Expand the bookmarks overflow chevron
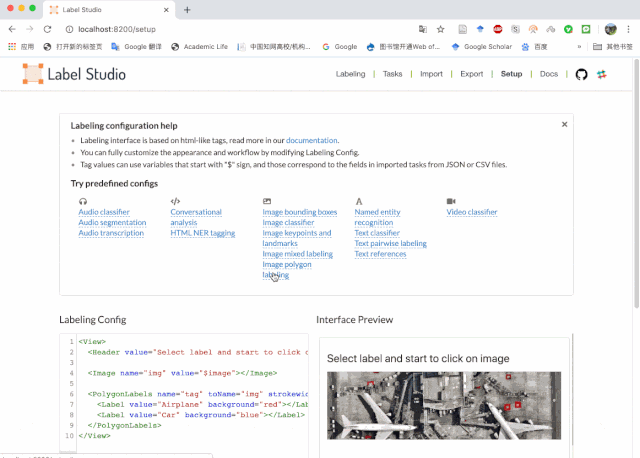This screenshot has width=640, height=458. click(x=579, y=47)
